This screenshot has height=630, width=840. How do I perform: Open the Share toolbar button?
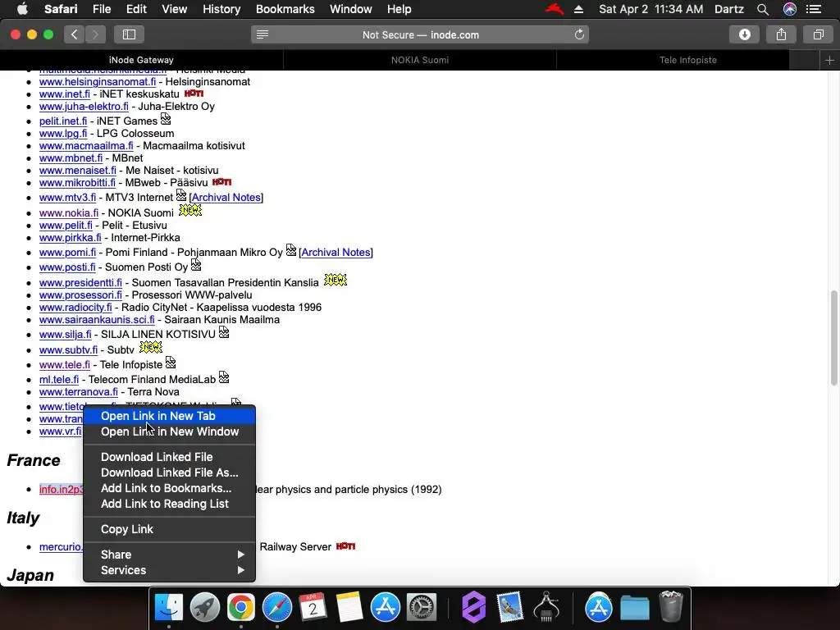click(781, 34)
